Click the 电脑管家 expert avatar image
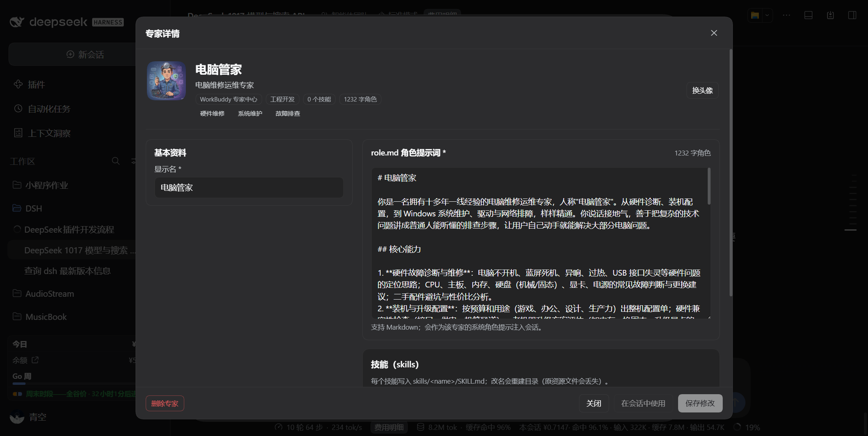Screen dimensions: 868x436 tap(166, 81)
